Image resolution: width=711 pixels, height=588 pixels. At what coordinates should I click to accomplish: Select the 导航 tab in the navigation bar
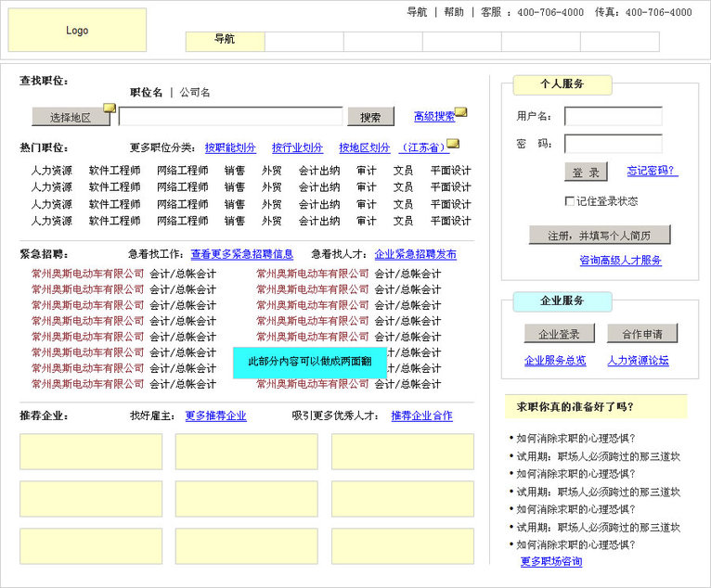(225, 41)
